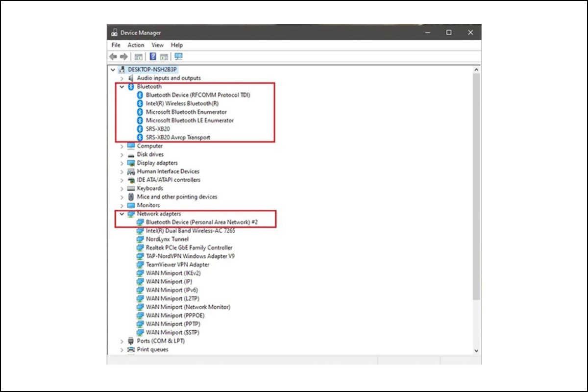Screen dimensions: 588x392
Task: Open the Help menu
Action: point(177,45)
